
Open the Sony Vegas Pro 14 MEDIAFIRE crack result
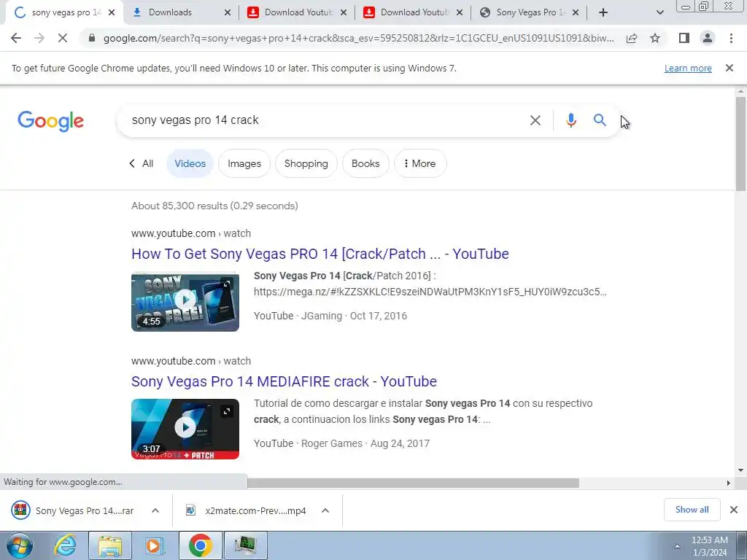[x=284, y=381]
